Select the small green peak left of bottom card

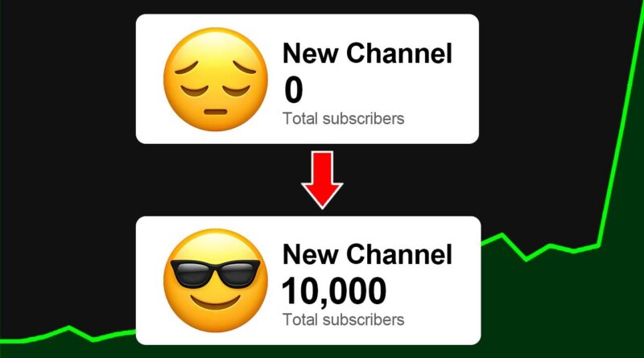pyautogui.click(x=68, y=327)
